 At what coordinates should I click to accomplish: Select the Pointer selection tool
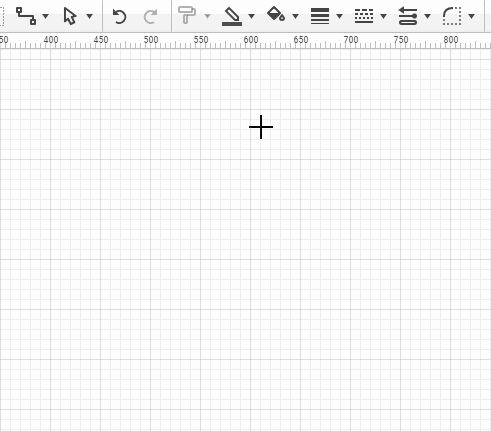click(70, 16)
